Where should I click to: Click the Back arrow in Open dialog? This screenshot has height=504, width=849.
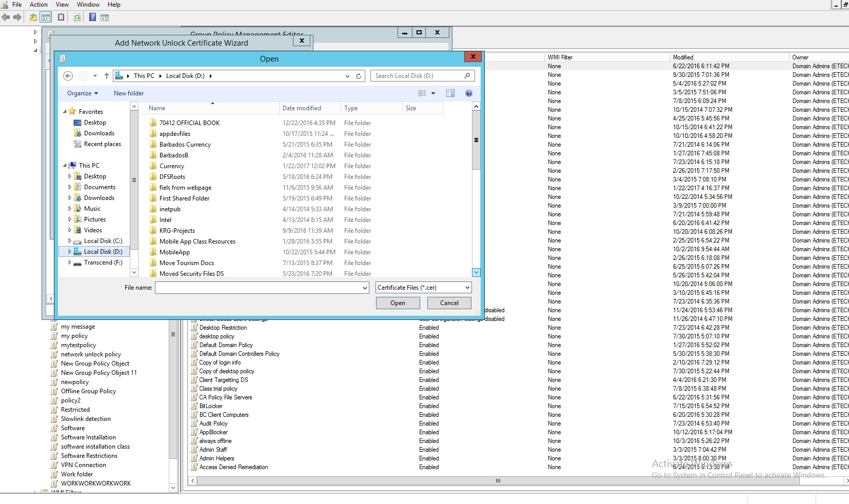coord(68,76)
